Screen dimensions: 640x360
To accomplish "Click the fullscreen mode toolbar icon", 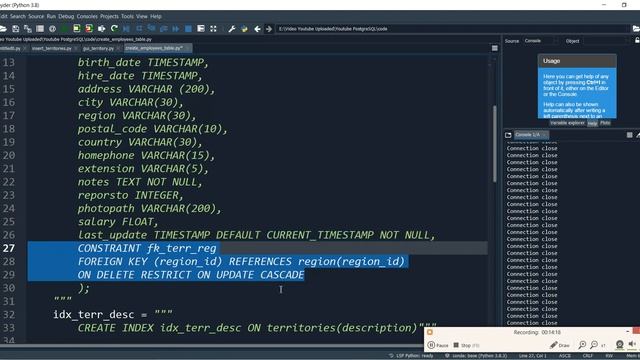I will tap(213, 29).
